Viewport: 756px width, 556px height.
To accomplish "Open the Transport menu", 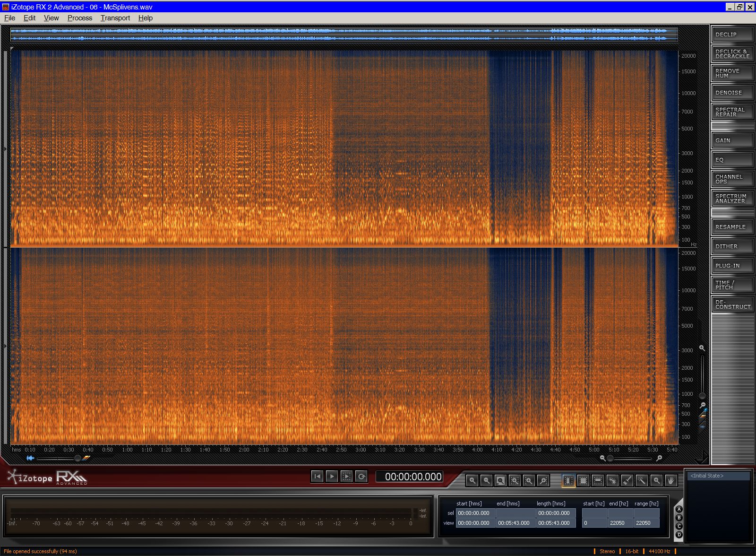I will [x=115, y=18].
